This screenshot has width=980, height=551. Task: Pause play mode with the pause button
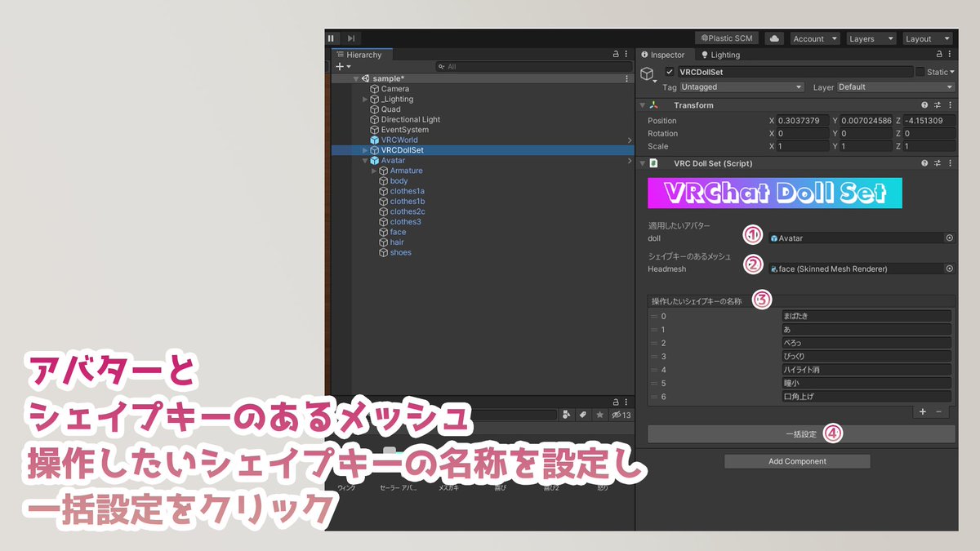pyautogui.click(x=332, y=38)
